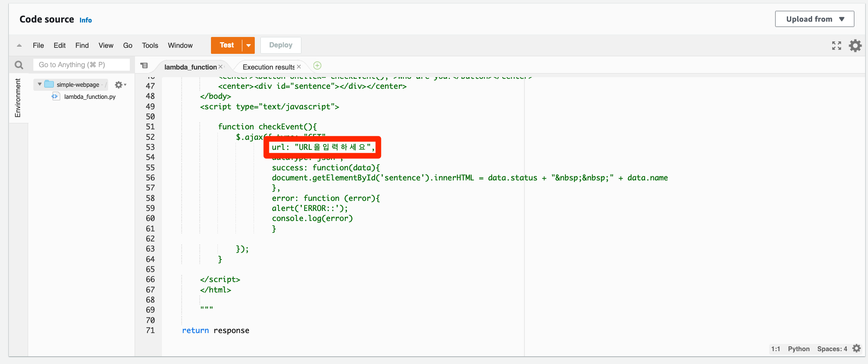
Task: Focus the Go to Anything field
Action: coord(81,65)
